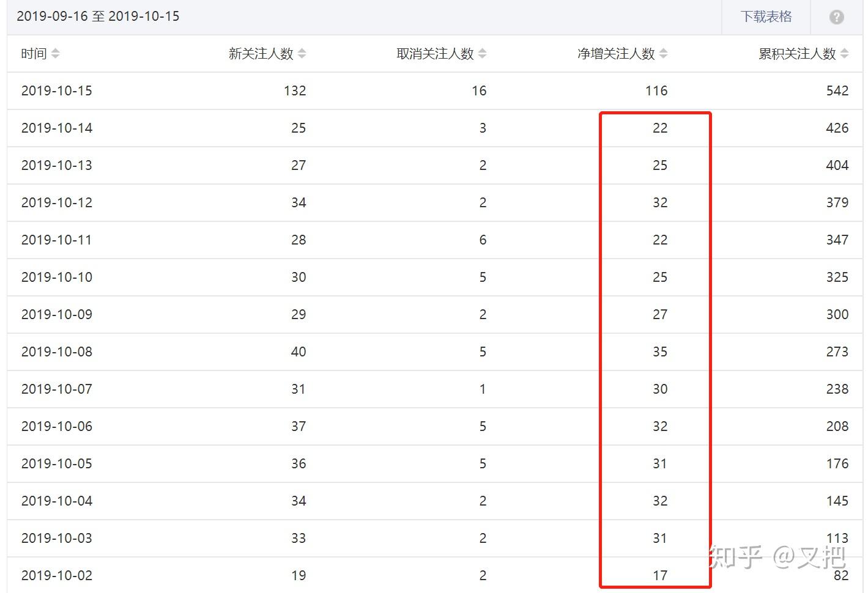Image resolution: width=868 pixels, height=593 pixels.
Task: Click the 时间 column header label
Action: coord(34,54)
